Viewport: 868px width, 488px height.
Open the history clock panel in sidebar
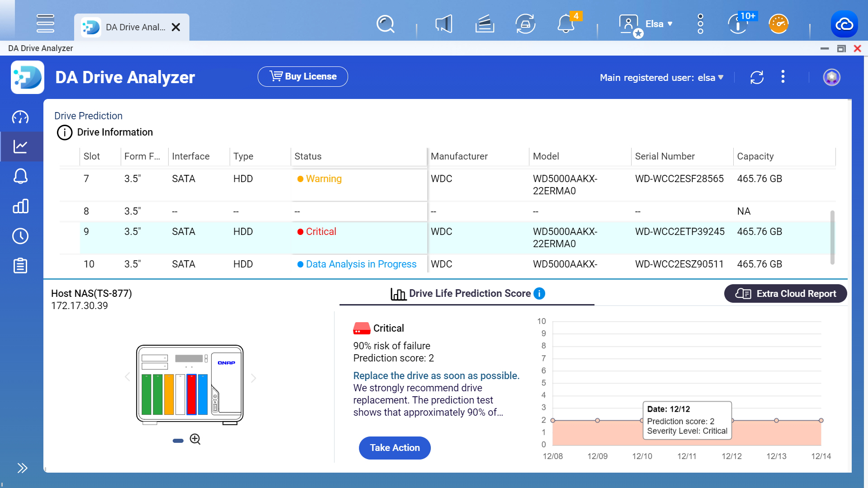(x=21, y=236)
